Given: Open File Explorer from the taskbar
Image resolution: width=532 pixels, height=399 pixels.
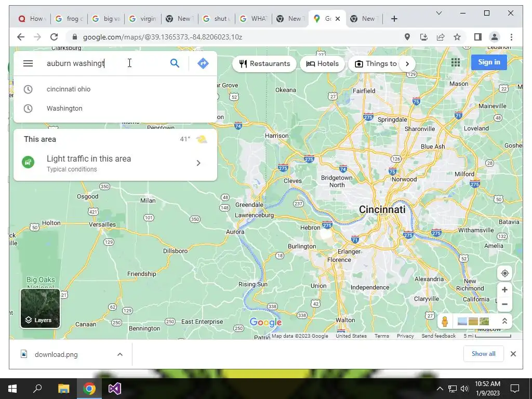Looking at the screenshot, I should (63, 389).
